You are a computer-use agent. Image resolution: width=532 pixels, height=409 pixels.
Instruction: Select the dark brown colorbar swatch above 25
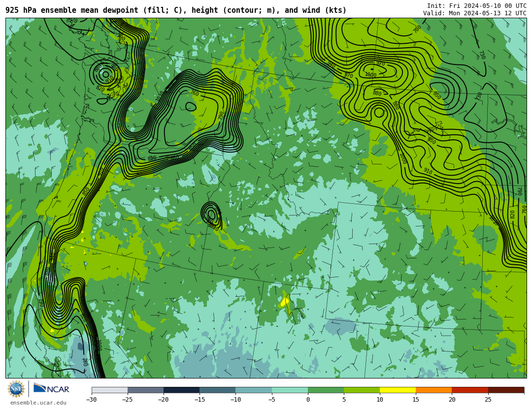(x=506, y=390)
